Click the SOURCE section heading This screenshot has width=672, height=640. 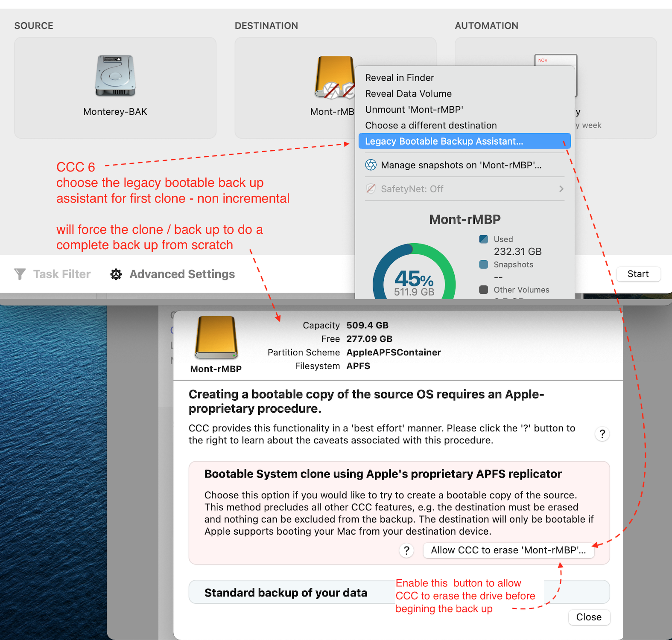tap(34, 26)
